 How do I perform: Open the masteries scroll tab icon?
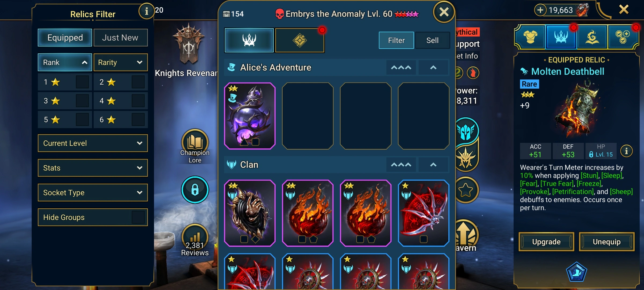(592, 37)
